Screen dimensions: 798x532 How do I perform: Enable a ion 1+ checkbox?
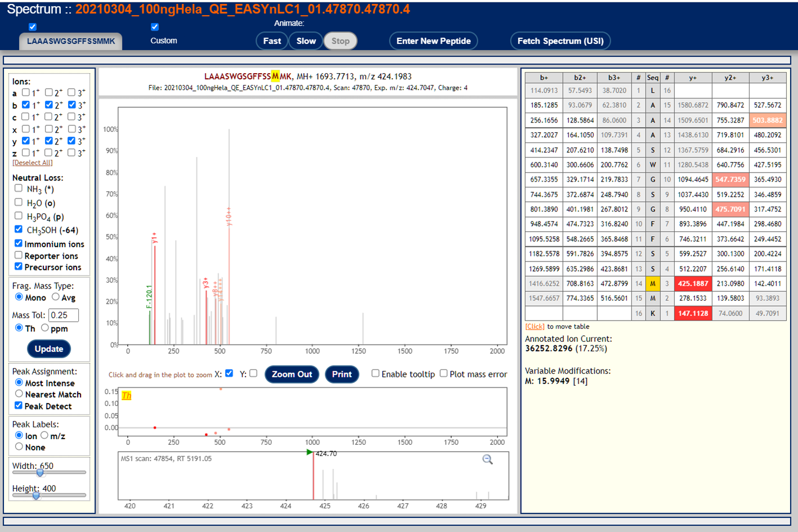25,92
